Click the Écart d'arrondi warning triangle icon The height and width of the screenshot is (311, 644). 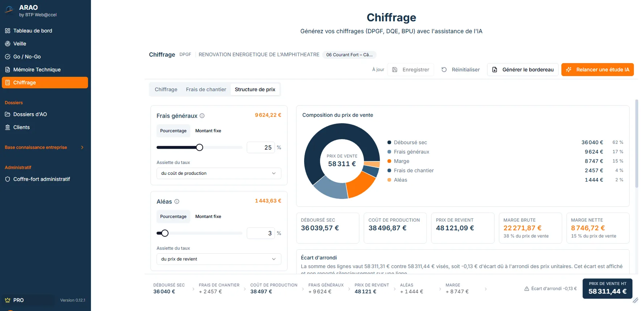[526, 289]
